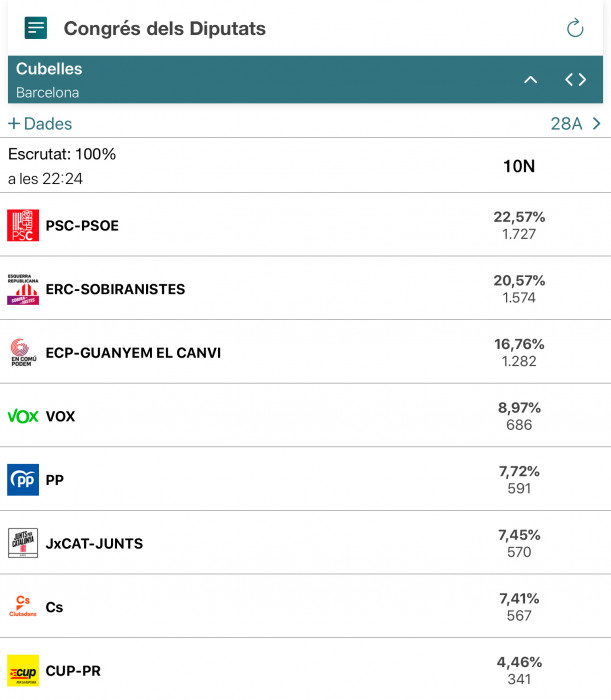The height and width of the screenshot is (700, 611).
Task: Click the CUP party logo
Action: tap(23, 670)
